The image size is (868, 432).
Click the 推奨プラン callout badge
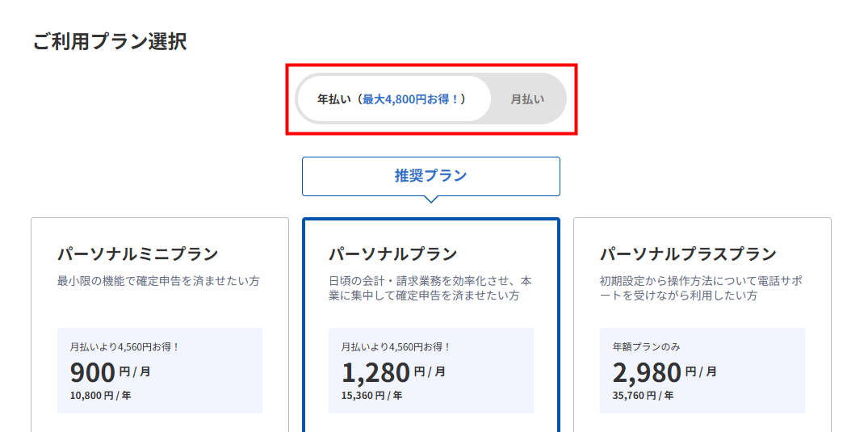[430, 176]
